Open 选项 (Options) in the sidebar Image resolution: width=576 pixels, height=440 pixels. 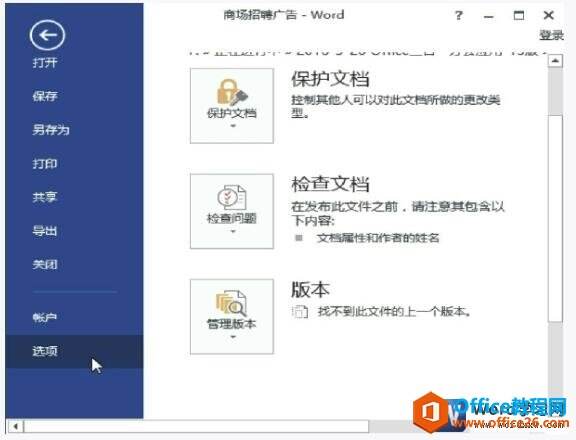coord(74,351)
